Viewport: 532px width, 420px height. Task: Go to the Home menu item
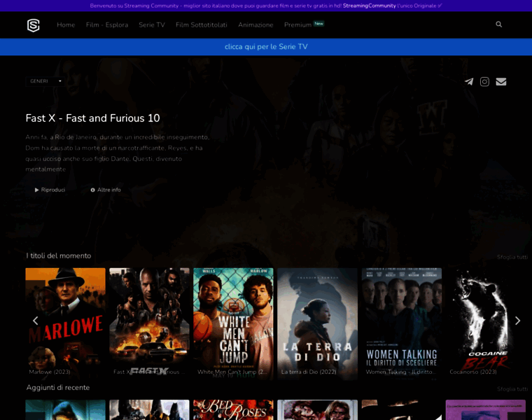tap(66, 24)
